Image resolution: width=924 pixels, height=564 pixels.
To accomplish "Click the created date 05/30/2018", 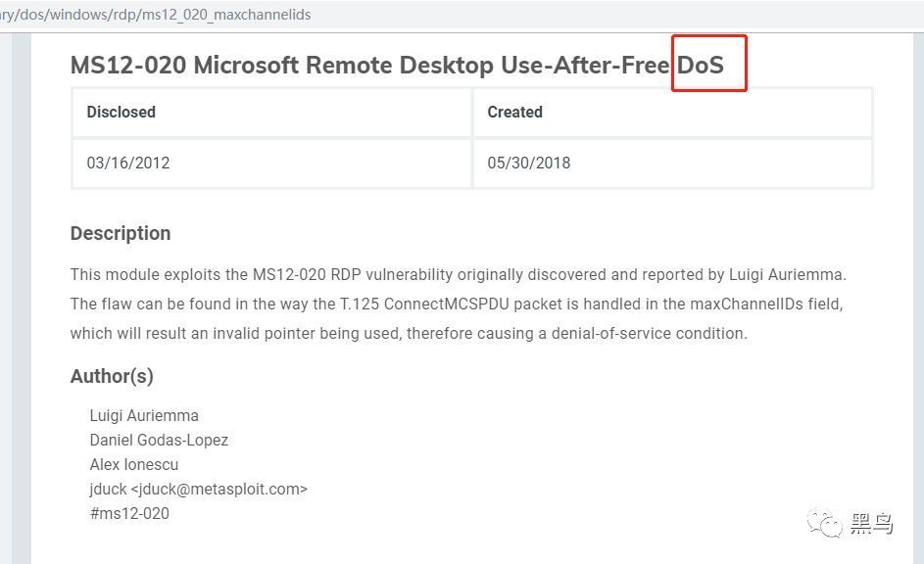I will [528, 163].
